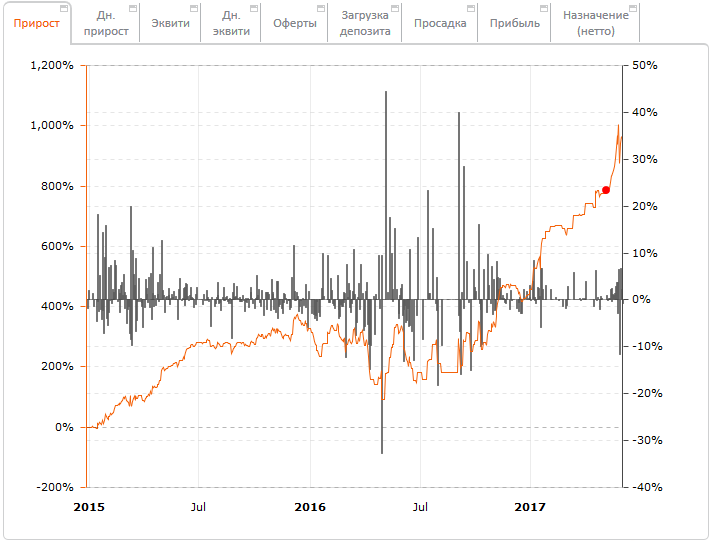The width and height of the screenshot is (713, 541).
Task: Click the small window icon on Дн. эквити tab
Action: coord(254,8)
